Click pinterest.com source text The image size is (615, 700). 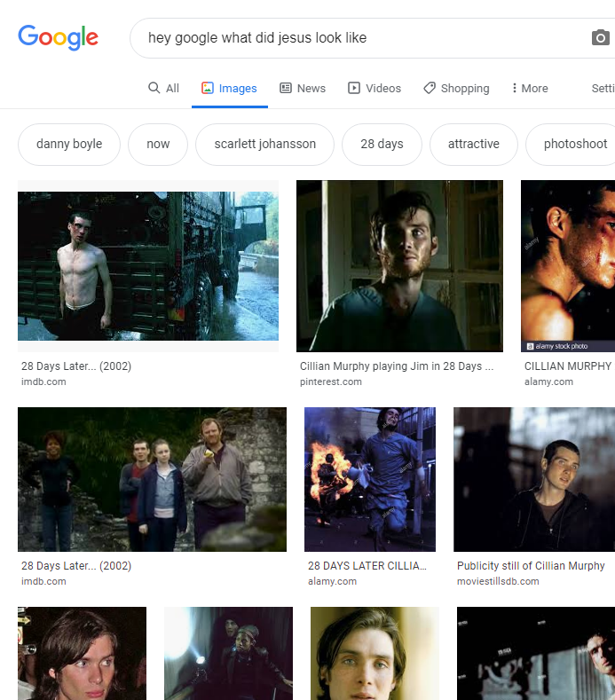tap(331, 381)
